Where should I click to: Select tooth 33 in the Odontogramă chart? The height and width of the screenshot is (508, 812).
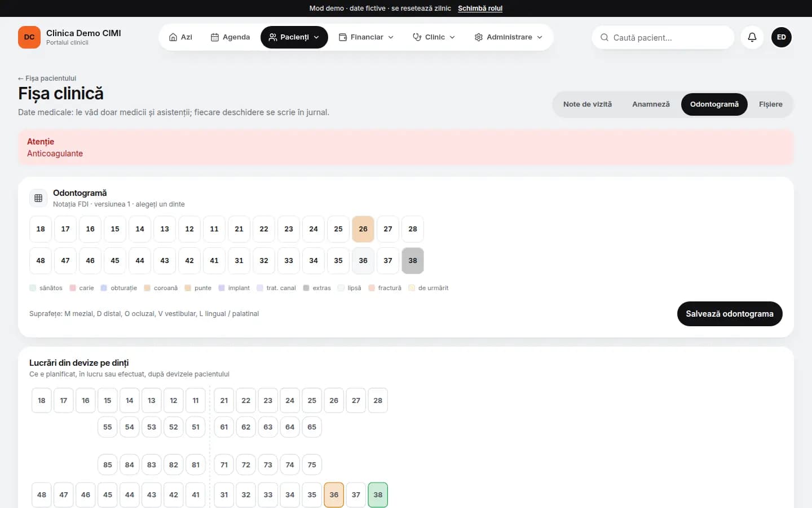click(289, 261)
